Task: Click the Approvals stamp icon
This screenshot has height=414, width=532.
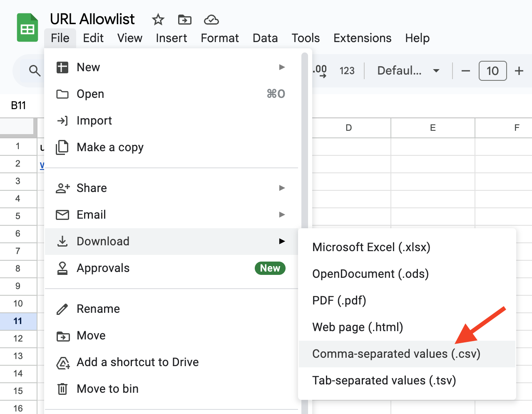Action: pos(62,268)
